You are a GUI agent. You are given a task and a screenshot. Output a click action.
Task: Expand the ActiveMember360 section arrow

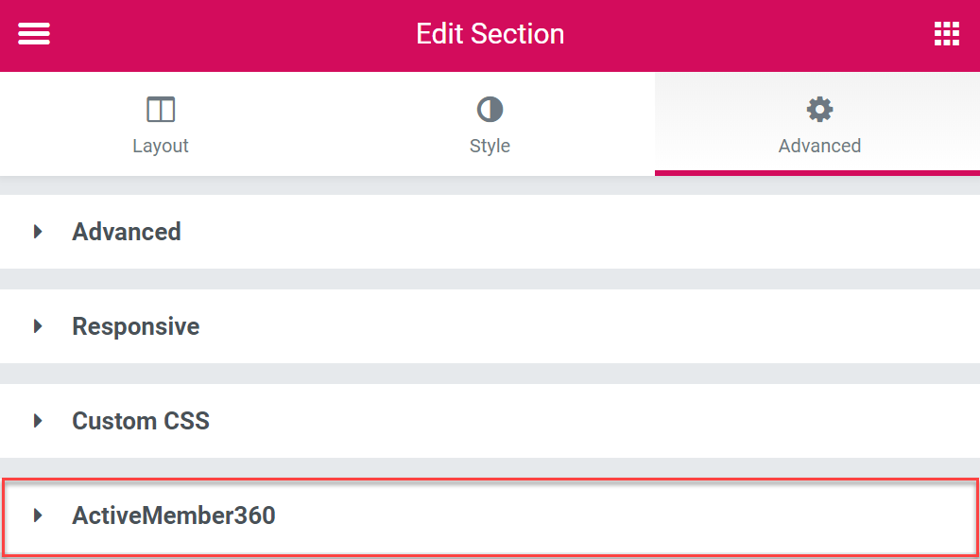coord(38,515)
